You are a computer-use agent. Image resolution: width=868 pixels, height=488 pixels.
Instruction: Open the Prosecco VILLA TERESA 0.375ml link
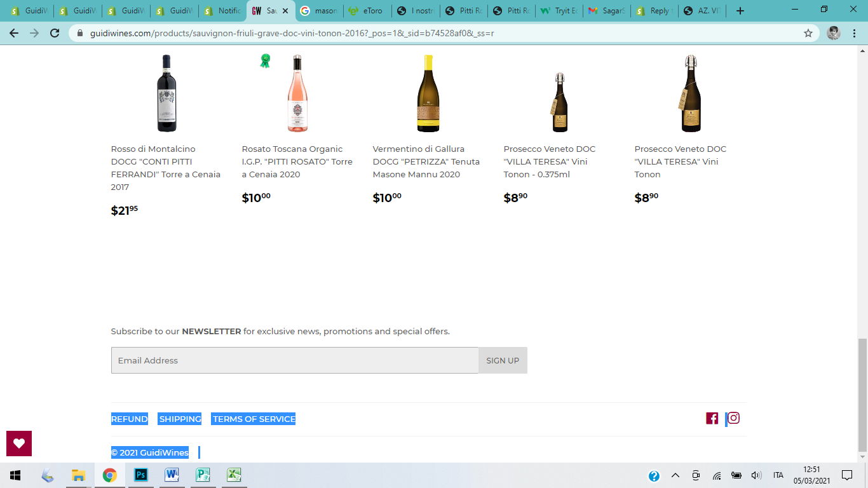(550, 161)
